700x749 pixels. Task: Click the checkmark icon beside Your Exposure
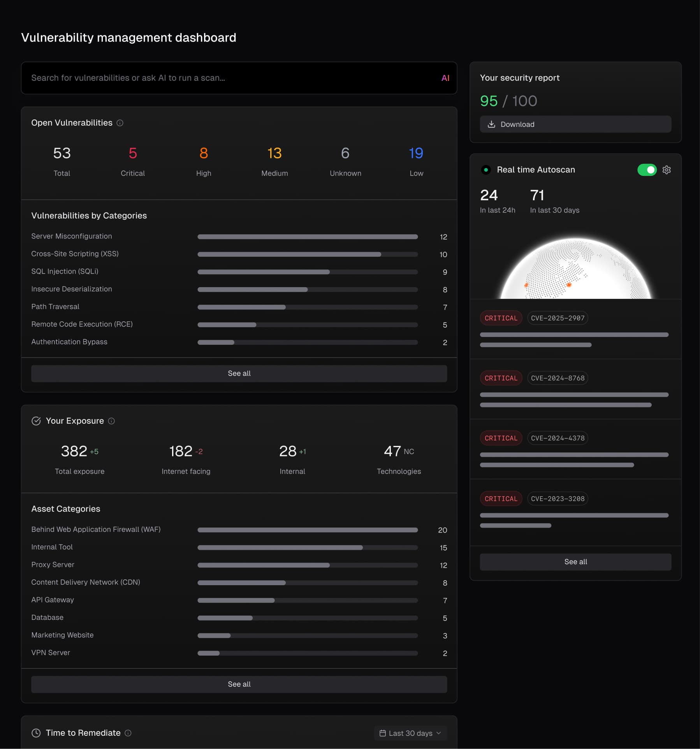36,421
